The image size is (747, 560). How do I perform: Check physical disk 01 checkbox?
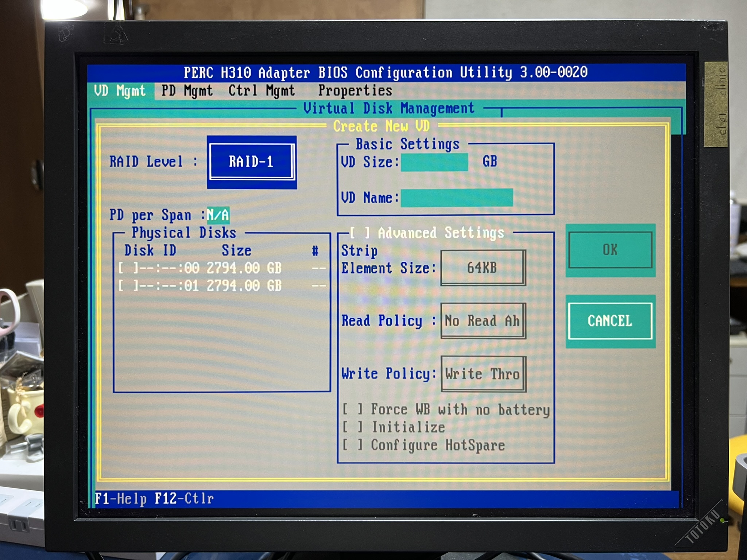128,286
